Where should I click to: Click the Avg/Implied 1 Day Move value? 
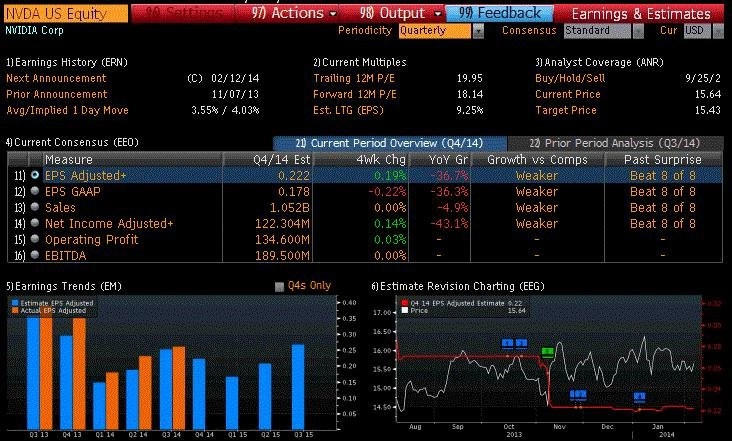[x=225, y=111]
